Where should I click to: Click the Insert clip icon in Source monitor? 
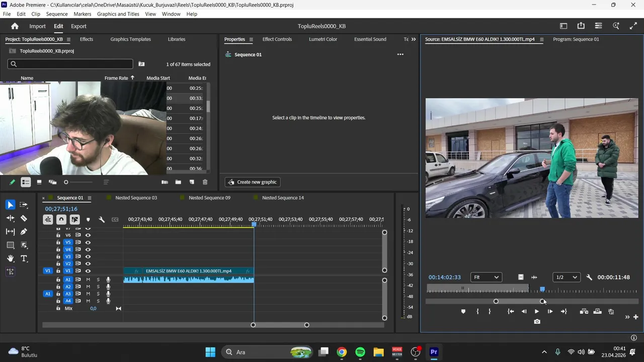pos(584,312)
